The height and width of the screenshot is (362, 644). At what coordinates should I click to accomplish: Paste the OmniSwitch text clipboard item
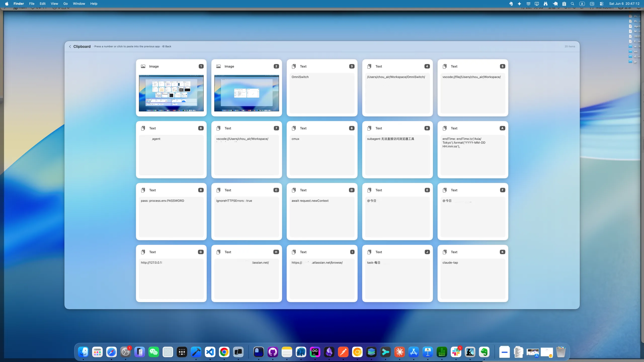pyautogui.click(x=322, y=88)
